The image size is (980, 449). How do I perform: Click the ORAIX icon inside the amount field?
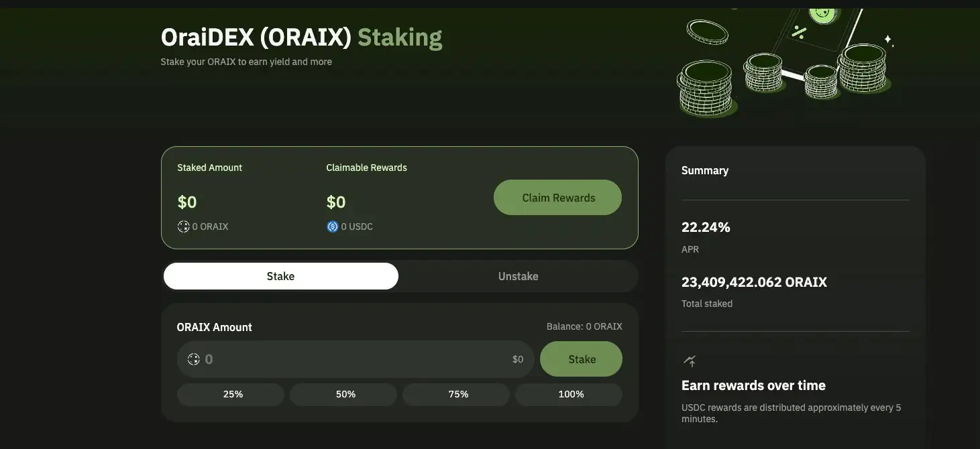[x=194, y=359]
